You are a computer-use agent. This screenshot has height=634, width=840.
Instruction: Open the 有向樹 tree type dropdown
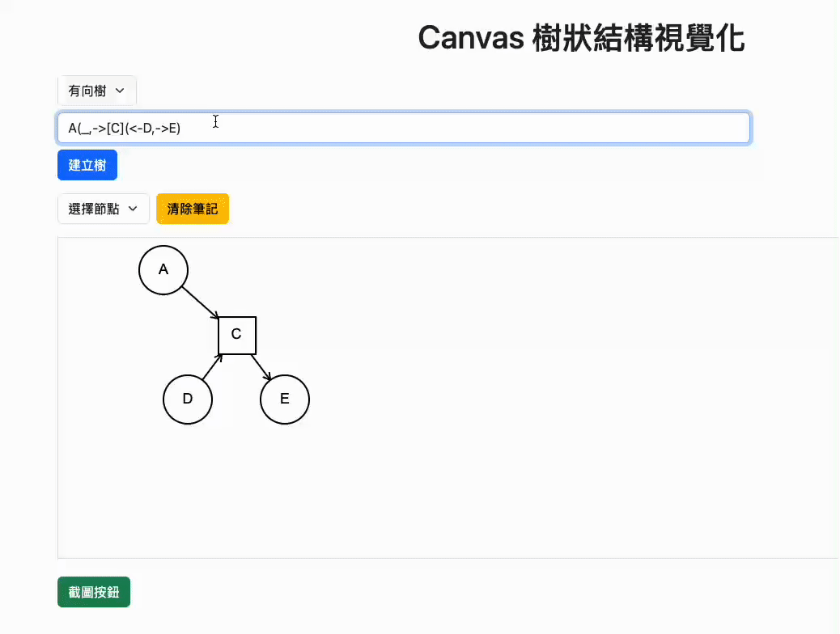(x=97, y=91)
